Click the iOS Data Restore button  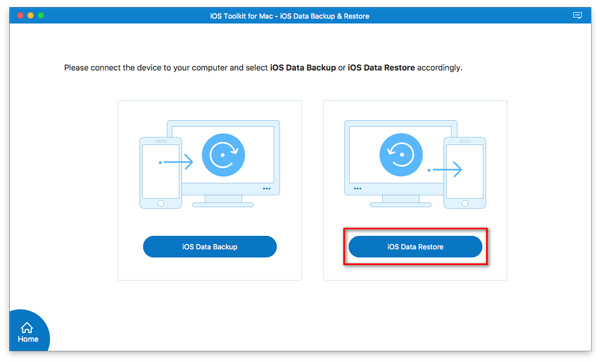(415, 246)
